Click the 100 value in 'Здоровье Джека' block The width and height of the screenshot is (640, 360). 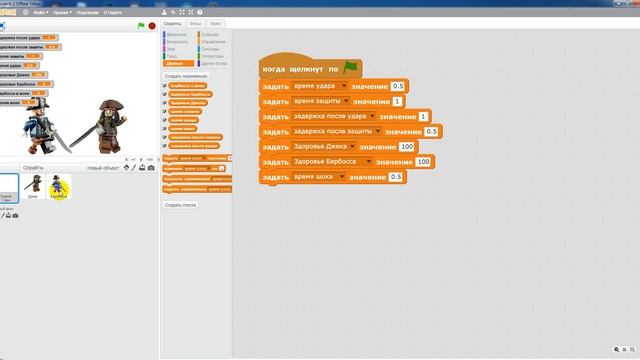[x=407, y=147]
